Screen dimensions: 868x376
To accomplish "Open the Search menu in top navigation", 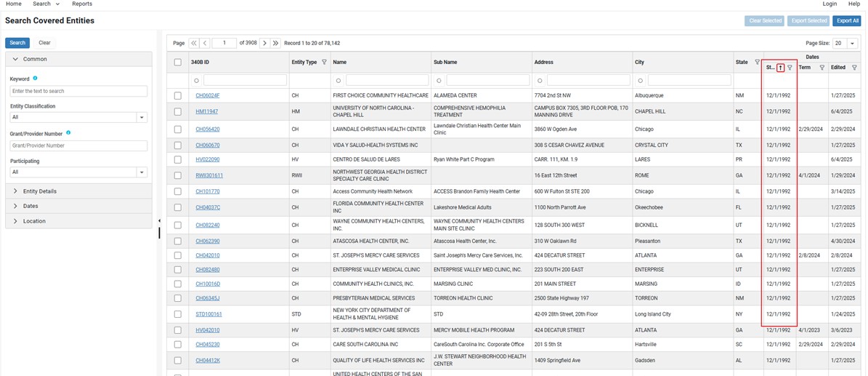I will point(46,4).
